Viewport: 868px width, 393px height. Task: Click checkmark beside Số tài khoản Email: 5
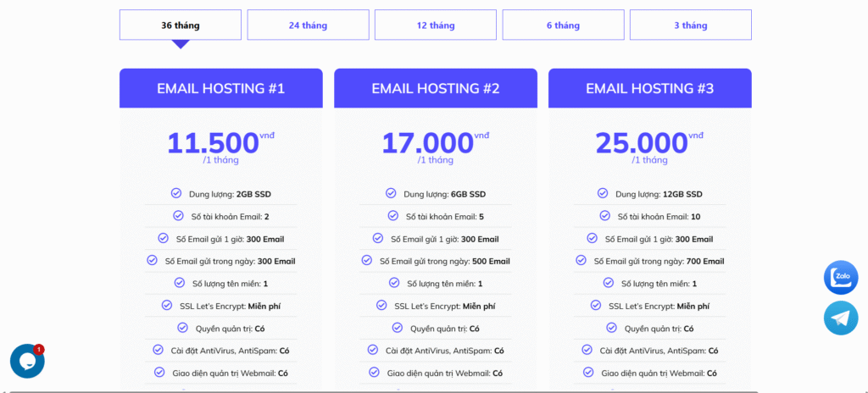coord(393,216)
